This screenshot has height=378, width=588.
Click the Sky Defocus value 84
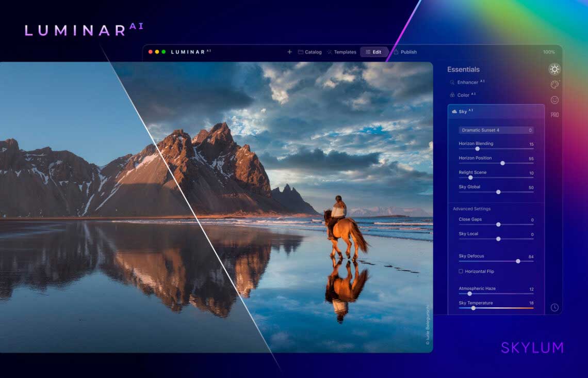531,257
